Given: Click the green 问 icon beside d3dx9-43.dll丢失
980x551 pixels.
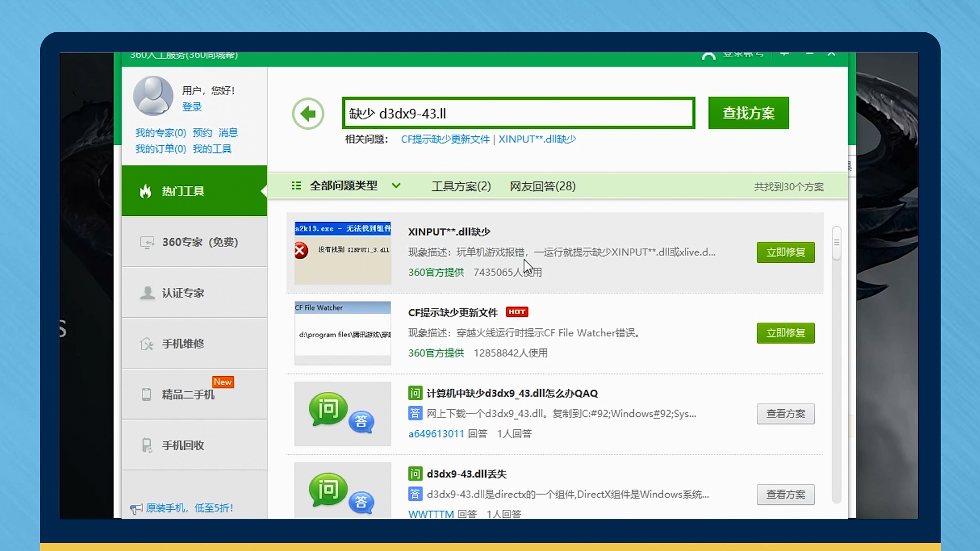Looking at the screenshot, I should click(x=415, y=474).
